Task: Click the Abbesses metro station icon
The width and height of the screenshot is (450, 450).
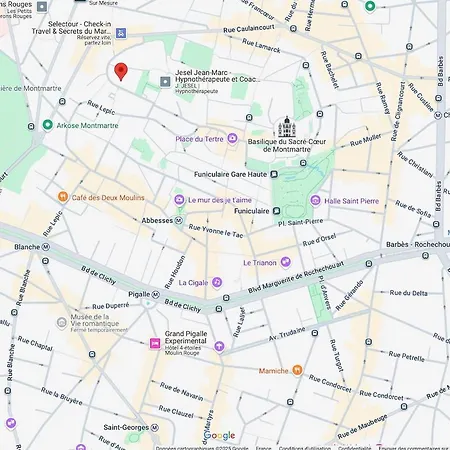Action: pyautogui.click(x=179, y=220)
